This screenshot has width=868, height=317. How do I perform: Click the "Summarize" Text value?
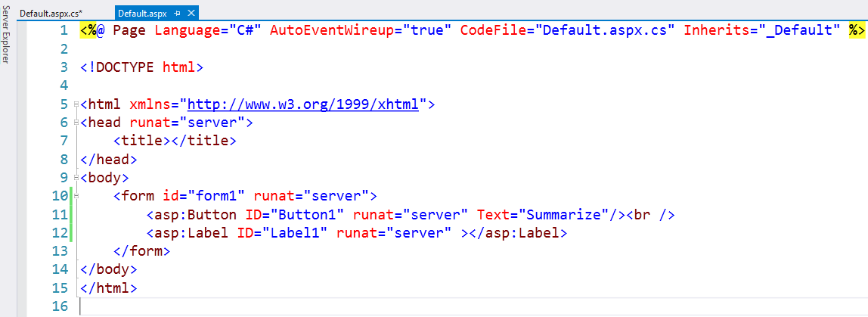[x=563, y=214]
